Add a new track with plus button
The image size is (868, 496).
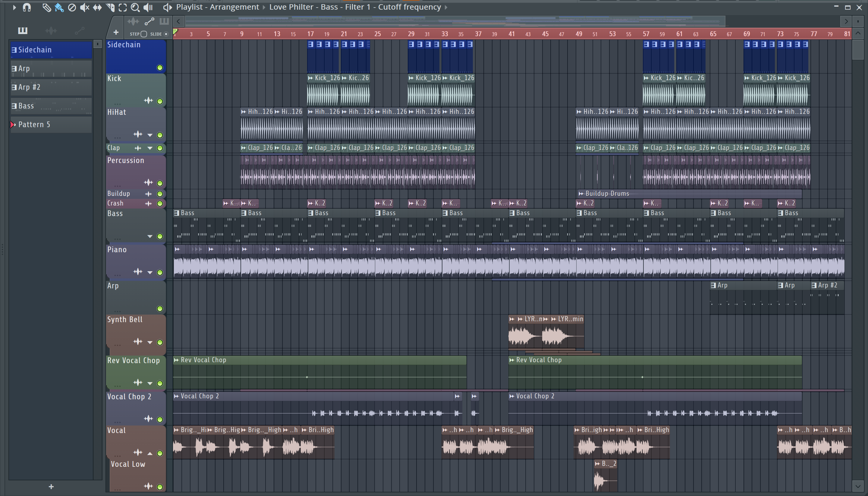pos(116,32)
